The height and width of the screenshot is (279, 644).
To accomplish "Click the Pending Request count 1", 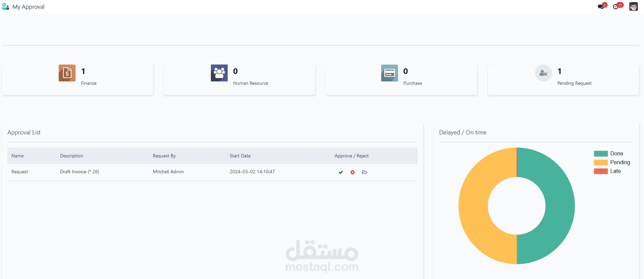I will click(560, 71).
